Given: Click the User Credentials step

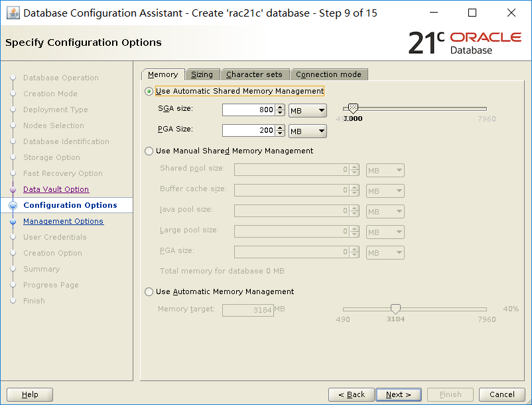Looking at the screenshot, I should pos(55,237).
